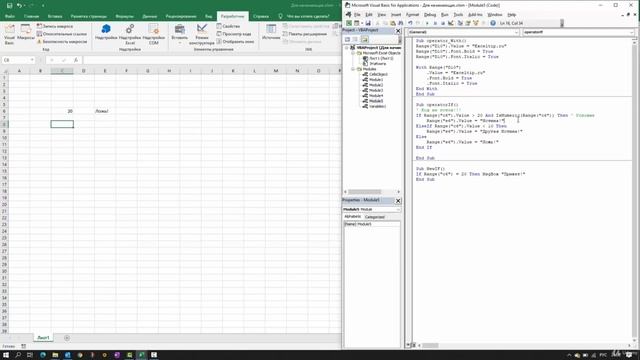Click the 'Что вы хотите сделать' search box
The height and width of the screenshot is (360, 640).
click(x=308, y=16)
